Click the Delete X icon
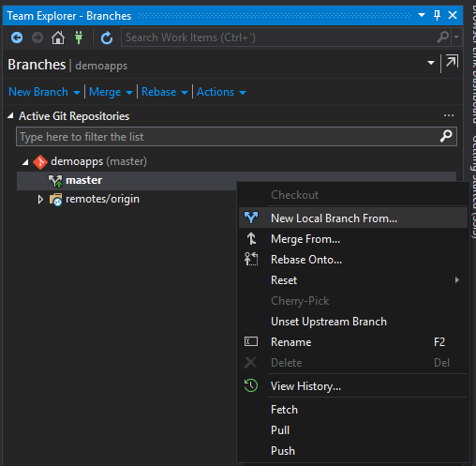The height and width of the screenshot is (466, 476). click(x=250, y=363)
